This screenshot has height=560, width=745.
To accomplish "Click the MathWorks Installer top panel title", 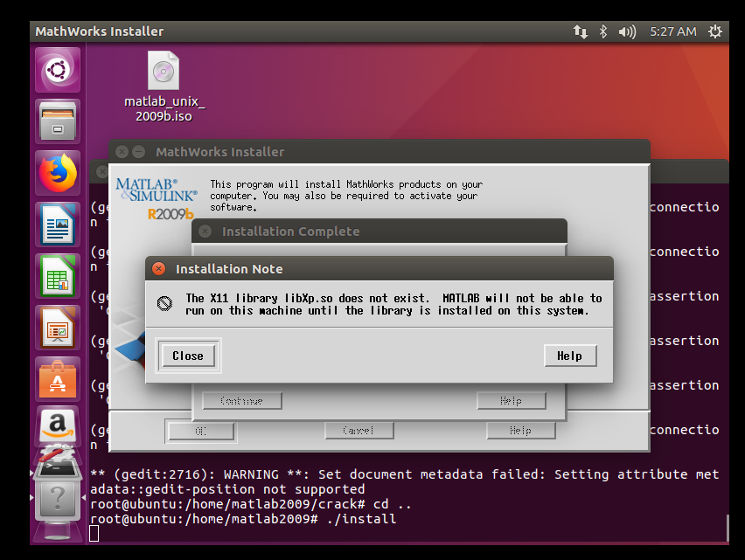I will point(100,31).
